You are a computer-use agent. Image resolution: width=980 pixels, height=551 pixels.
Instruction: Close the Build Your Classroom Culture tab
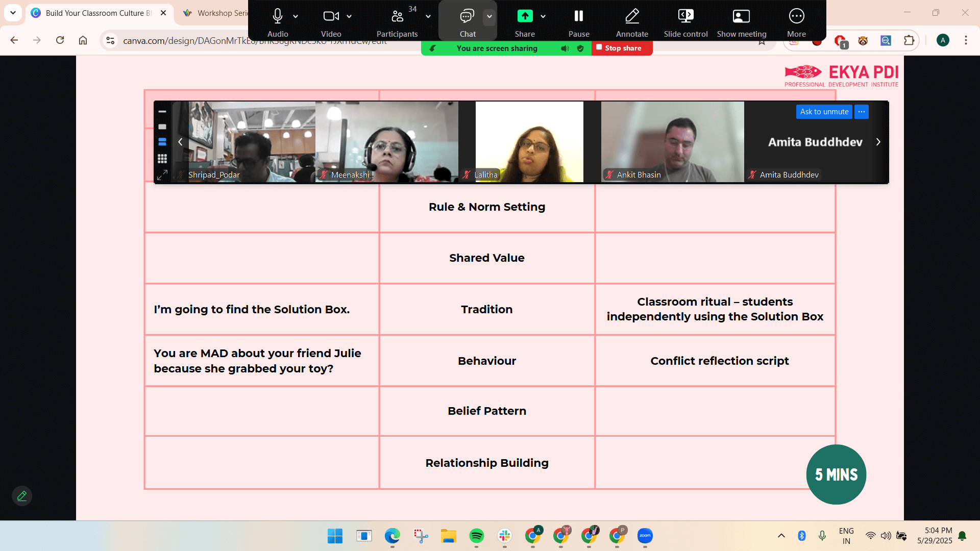[163, 13]
